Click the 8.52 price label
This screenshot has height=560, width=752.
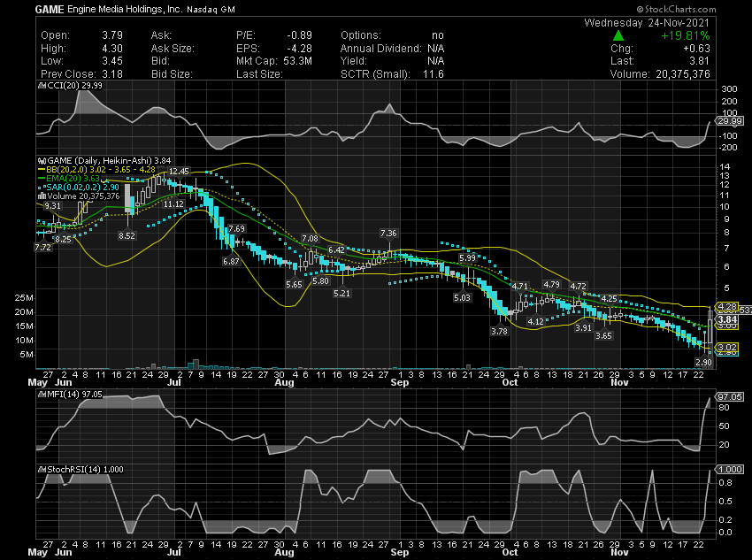click(x=127, y=235)
